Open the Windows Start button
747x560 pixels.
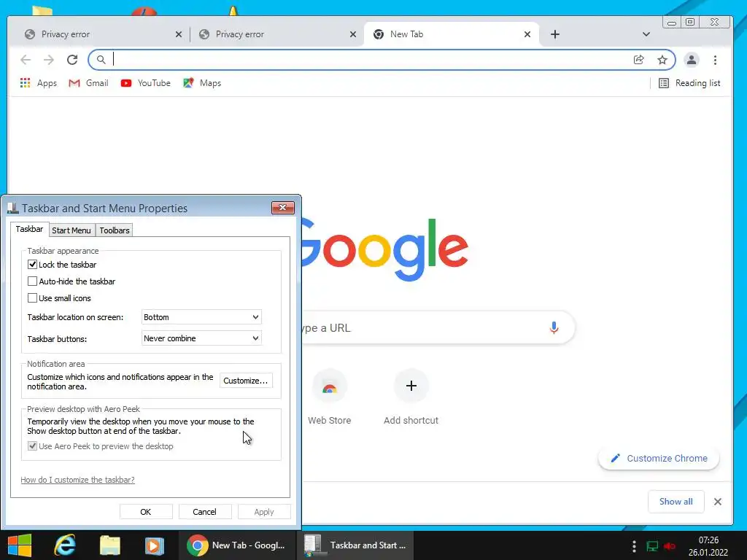point(20,545)
